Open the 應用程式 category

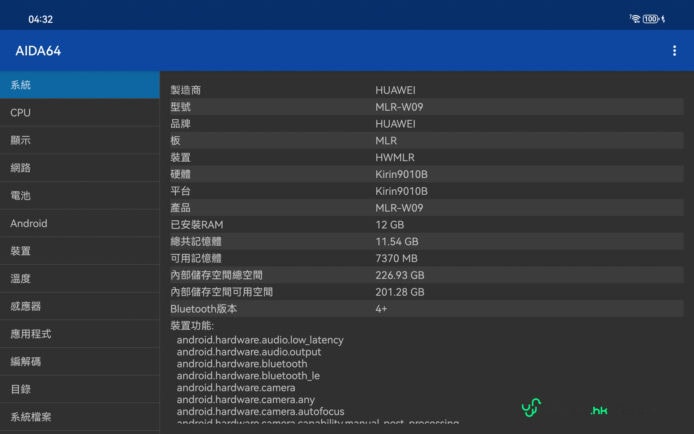(x=80, y=334)
